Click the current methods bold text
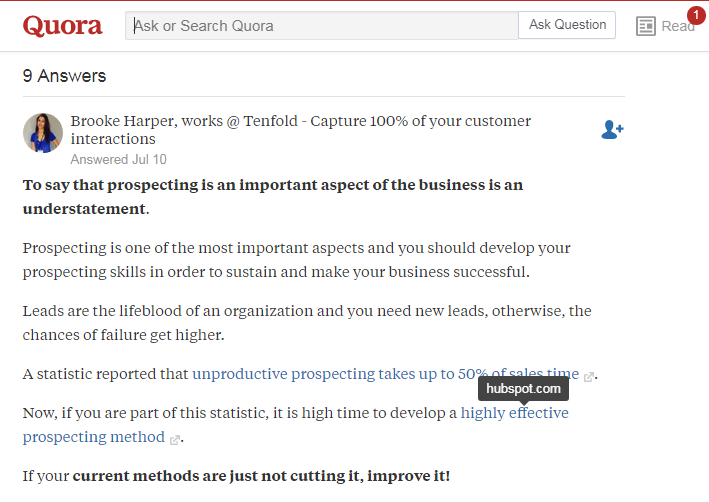This screenshot has width=709, height=502. click(261, 476)
